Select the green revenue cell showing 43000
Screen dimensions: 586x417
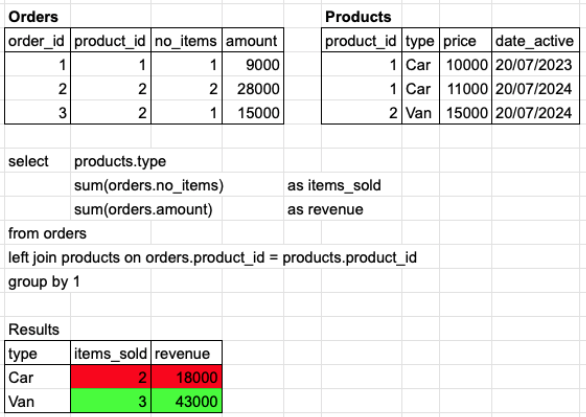[186, 401]
